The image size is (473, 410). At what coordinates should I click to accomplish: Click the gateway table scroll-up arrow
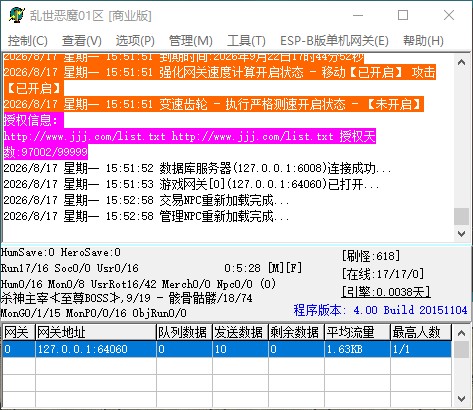[x=462, y=333]
